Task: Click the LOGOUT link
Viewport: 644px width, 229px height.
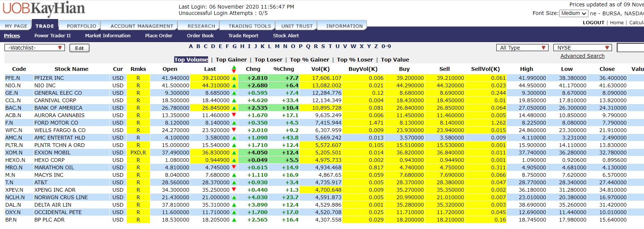Action: pyautogui.click(x=593, y=23)
